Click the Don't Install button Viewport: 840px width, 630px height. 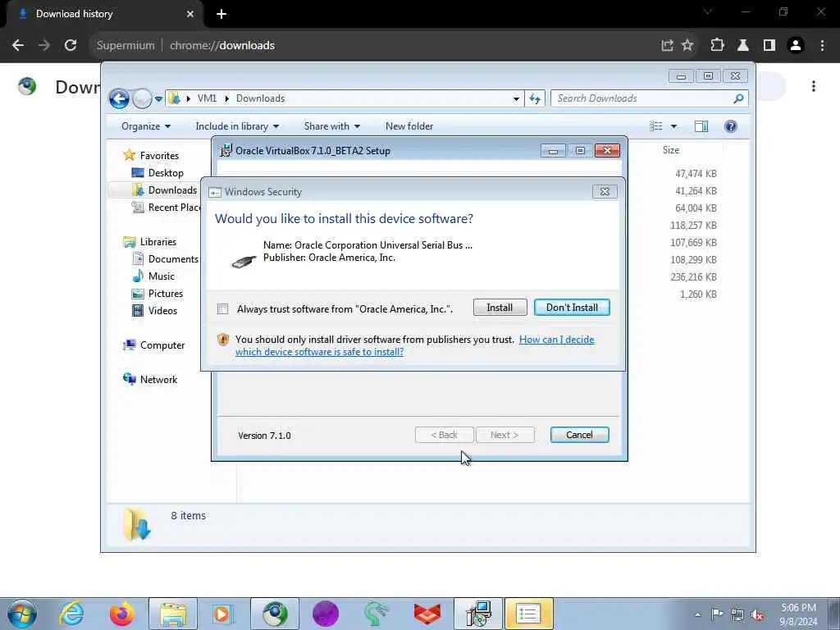pos(572,308)
